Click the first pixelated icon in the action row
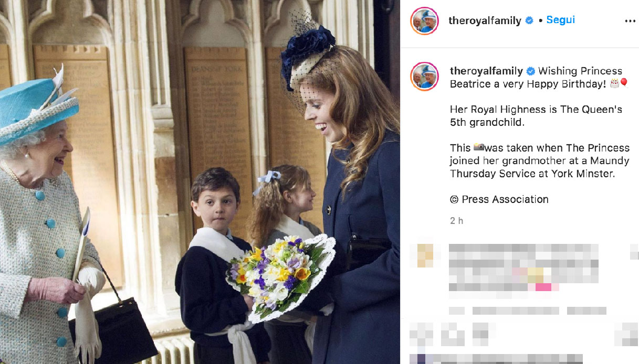The height and width of the screenshot is (364, 639). point(422,334)
